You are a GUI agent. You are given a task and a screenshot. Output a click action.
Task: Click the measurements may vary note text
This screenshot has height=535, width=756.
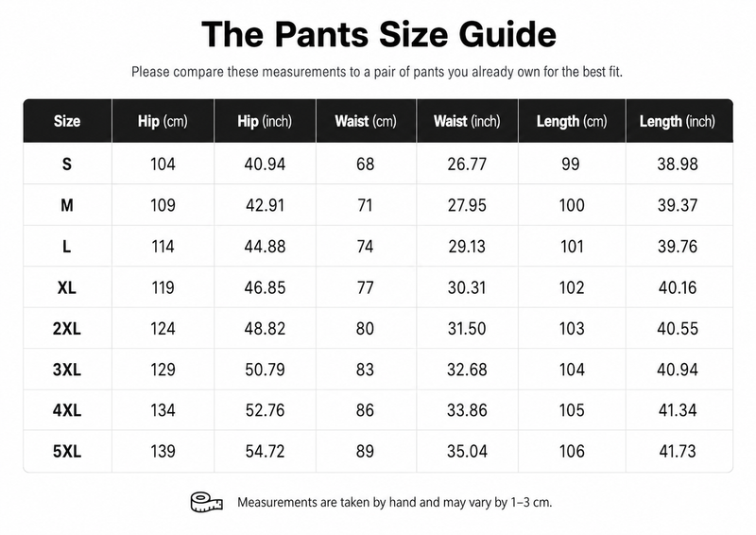pyautogui.click(x=394, y=503)
